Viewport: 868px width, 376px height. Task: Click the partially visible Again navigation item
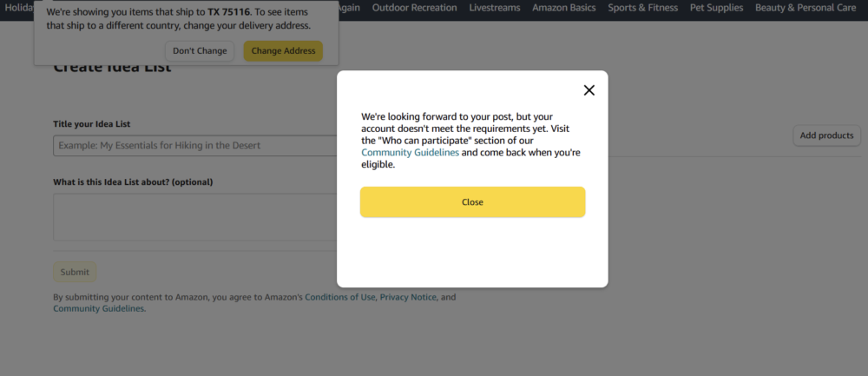349,8
